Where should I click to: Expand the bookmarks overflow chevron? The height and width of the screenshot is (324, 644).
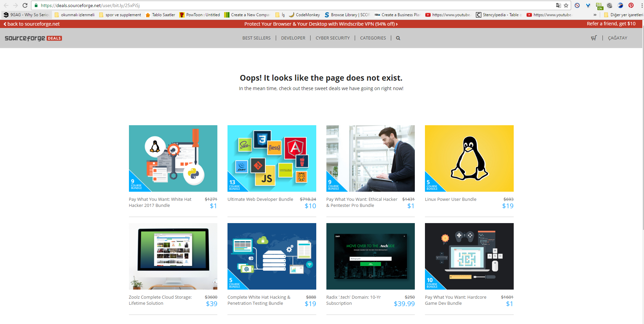(595, 15)
